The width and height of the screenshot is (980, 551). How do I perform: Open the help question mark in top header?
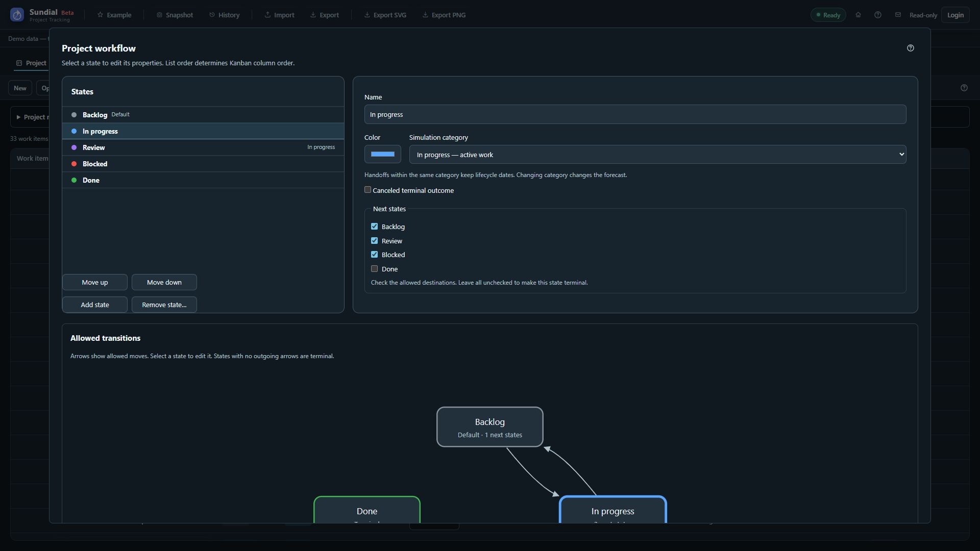point(878,15)
